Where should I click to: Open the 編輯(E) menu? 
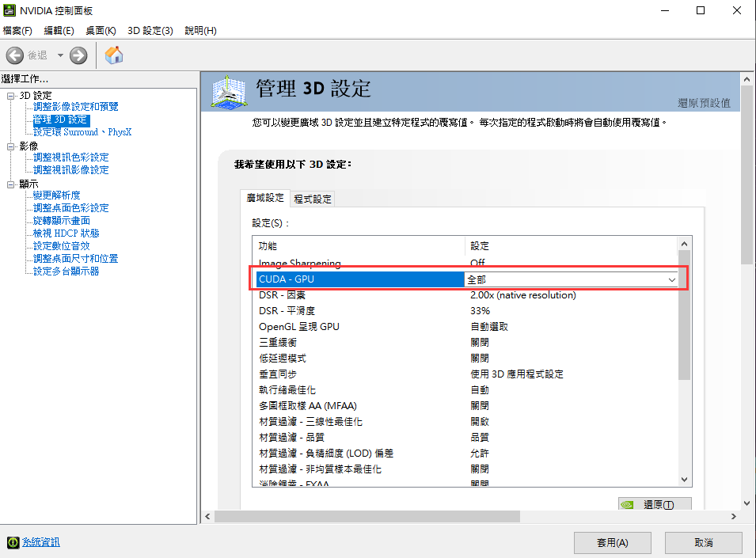59,31
